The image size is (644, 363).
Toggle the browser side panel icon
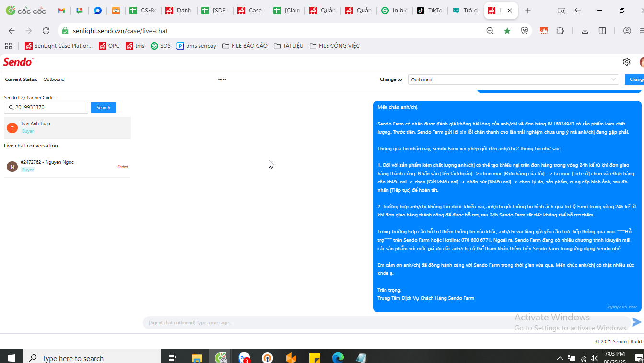(602, 31)
